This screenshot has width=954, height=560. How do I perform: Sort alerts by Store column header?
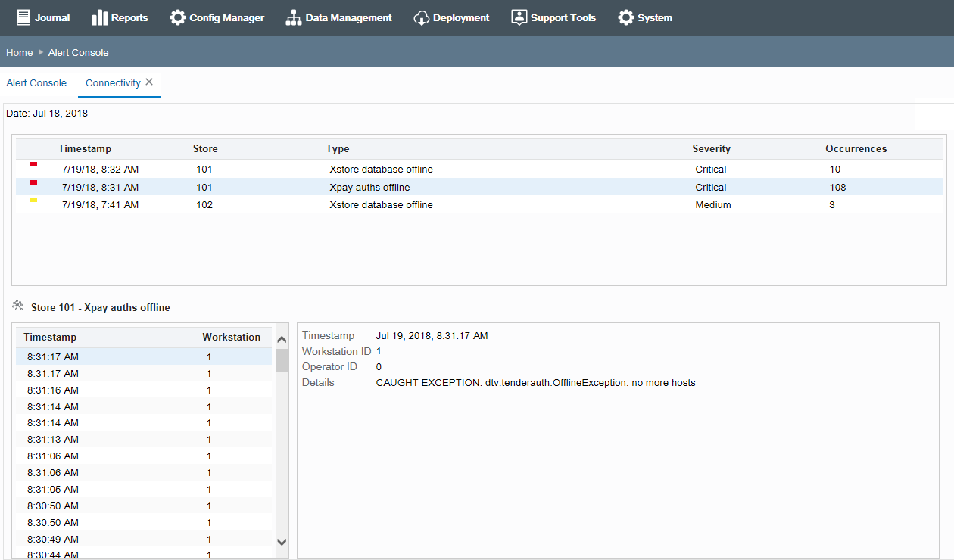pyautogui.click(x=205, y=149)
